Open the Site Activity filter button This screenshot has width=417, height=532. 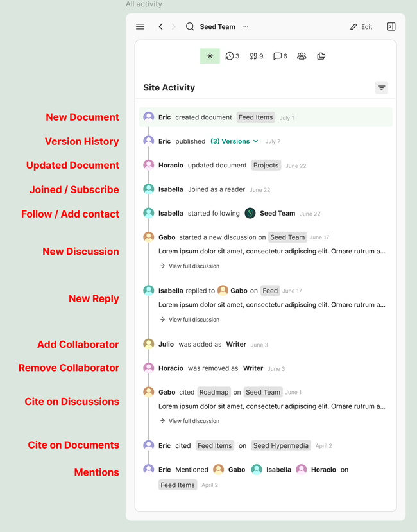[x=381, y=88]
